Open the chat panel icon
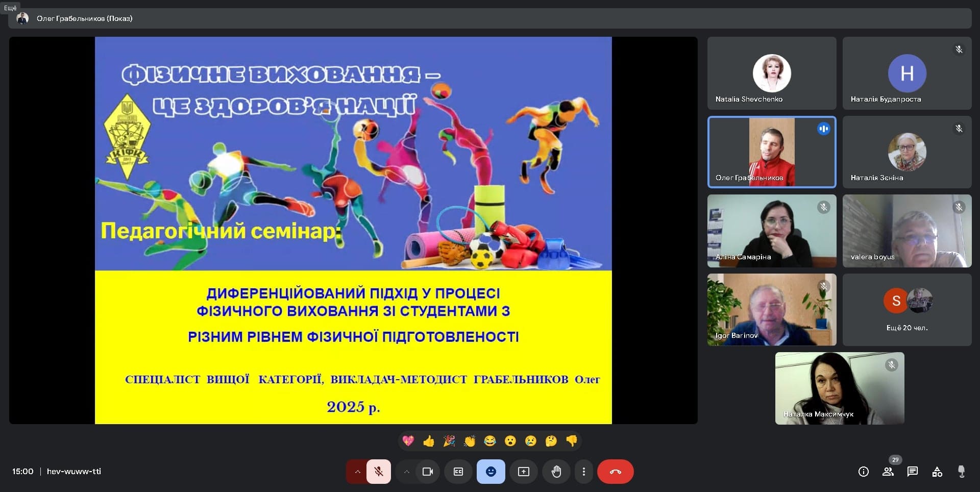980x492 pixels. (913, 472)
